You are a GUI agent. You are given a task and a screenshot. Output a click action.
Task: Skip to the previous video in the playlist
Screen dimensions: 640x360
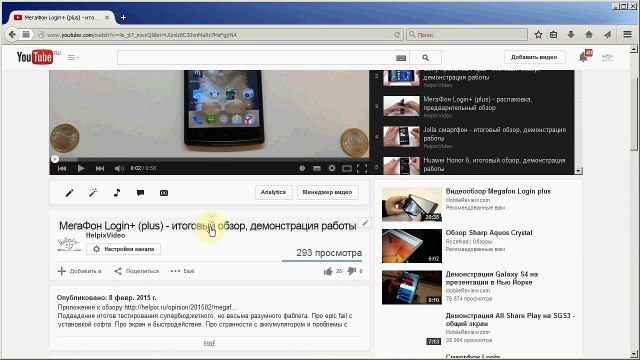tap(62, 168)
